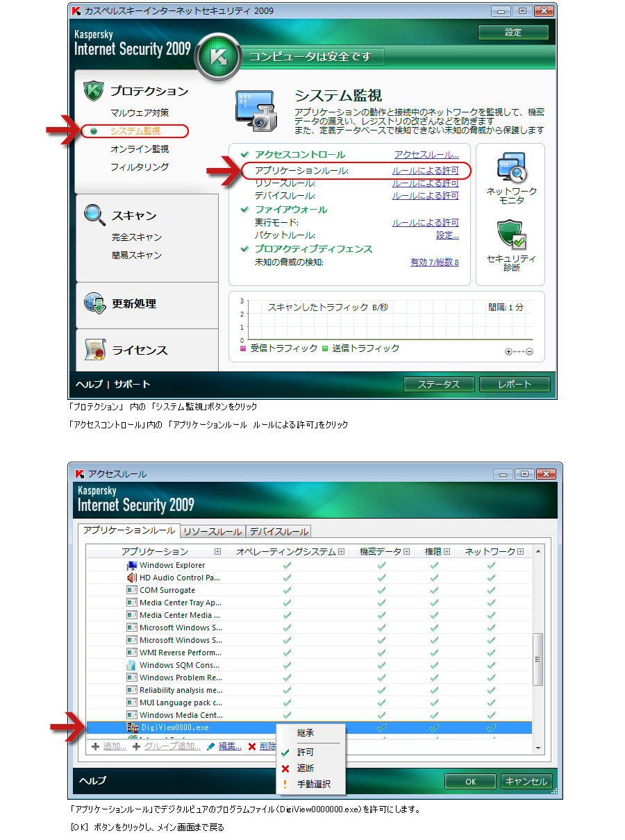Switch to the アプリケーションルール tab
This screenshot has width=625, height=840.
point(129,530)
